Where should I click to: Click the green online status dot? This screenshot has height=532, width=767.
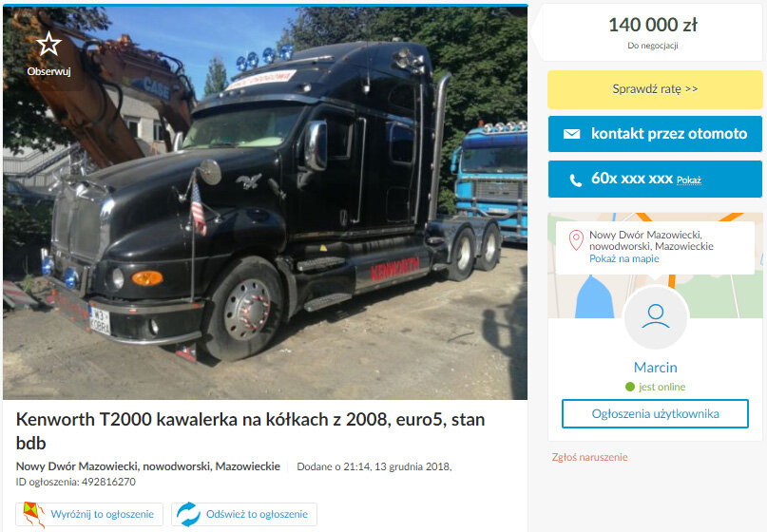(630, 387)
